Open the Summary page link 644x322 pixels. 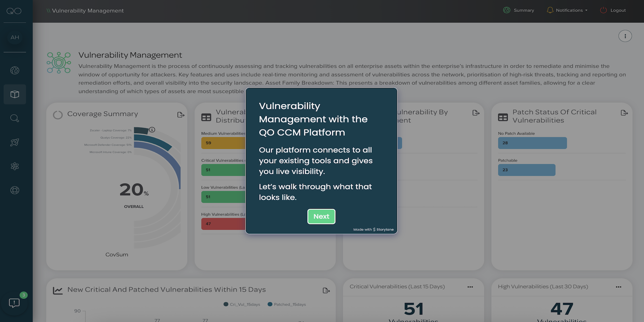click(x=519, y=10)
